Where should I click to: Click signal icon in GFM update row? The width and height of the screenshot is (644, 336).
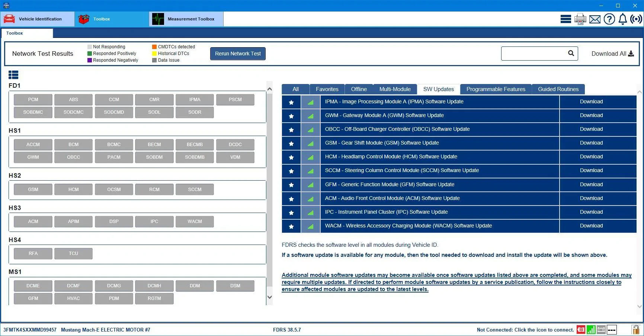[x=311, y=185]
